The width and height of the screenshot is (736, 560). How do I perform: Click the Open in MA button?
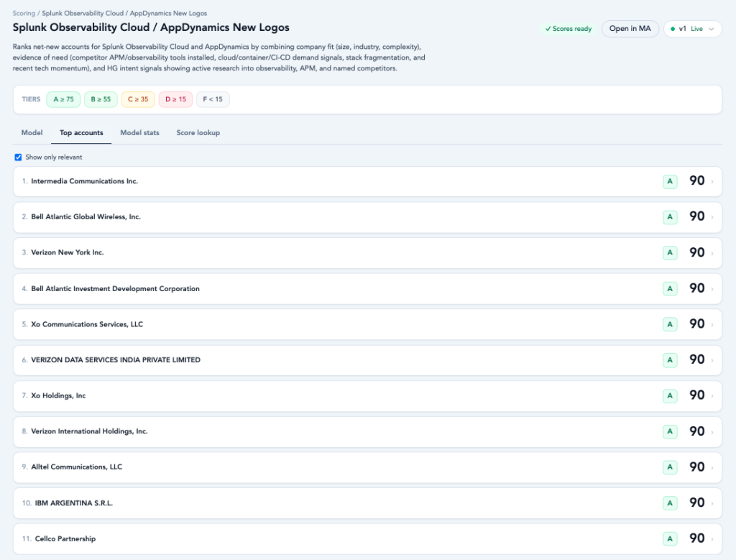point(630,29)
